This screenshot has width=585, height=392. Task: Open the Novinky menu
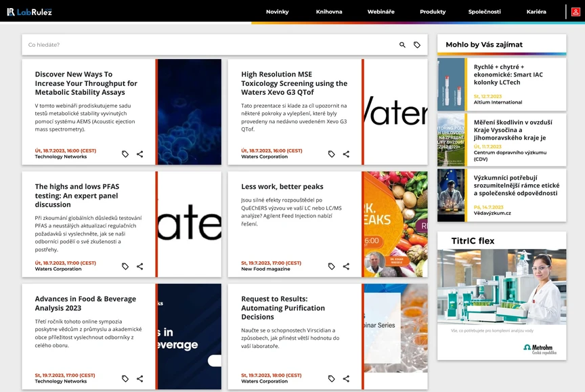pos(277,12)
